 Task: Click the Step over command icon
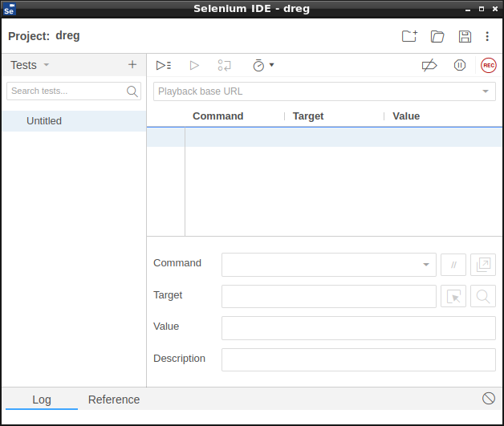coord(224,65)
